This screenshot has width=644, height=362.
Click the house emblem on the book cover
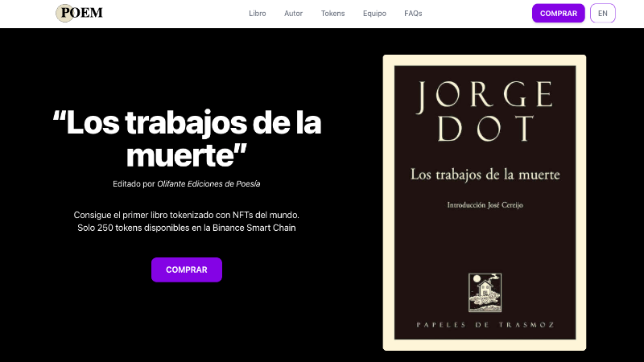pos(485,293)
